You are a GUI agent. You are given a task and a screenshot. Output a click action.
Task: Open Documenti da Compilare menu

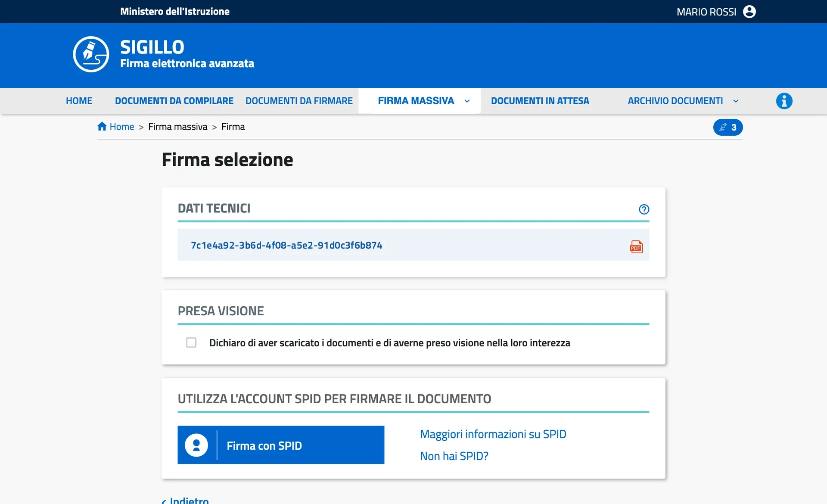[174, 101]
